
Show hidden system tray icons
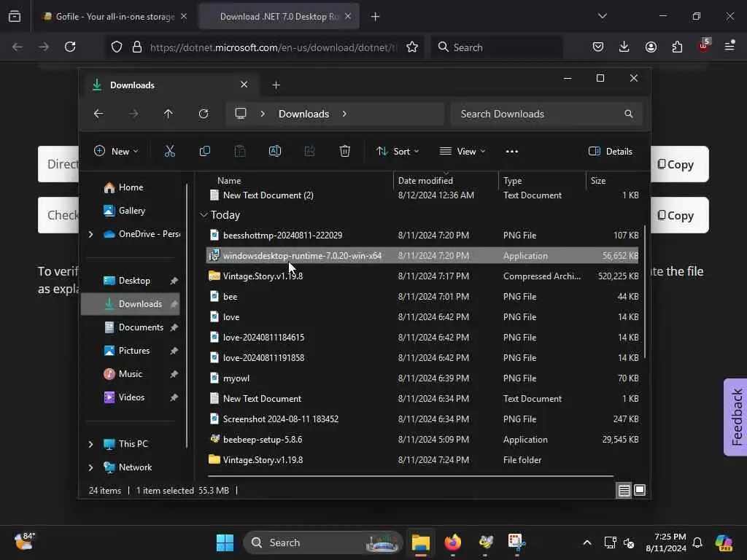pos(587,542)
